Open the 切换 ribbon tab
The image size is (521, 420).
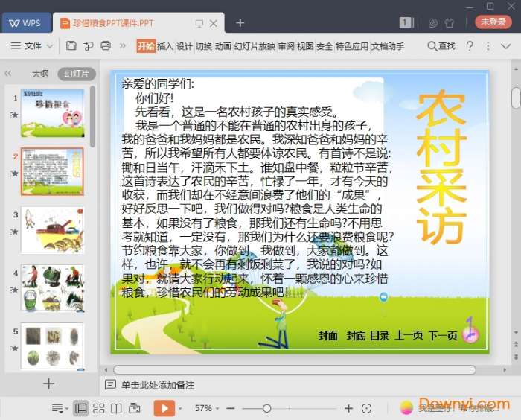(204, 46)
